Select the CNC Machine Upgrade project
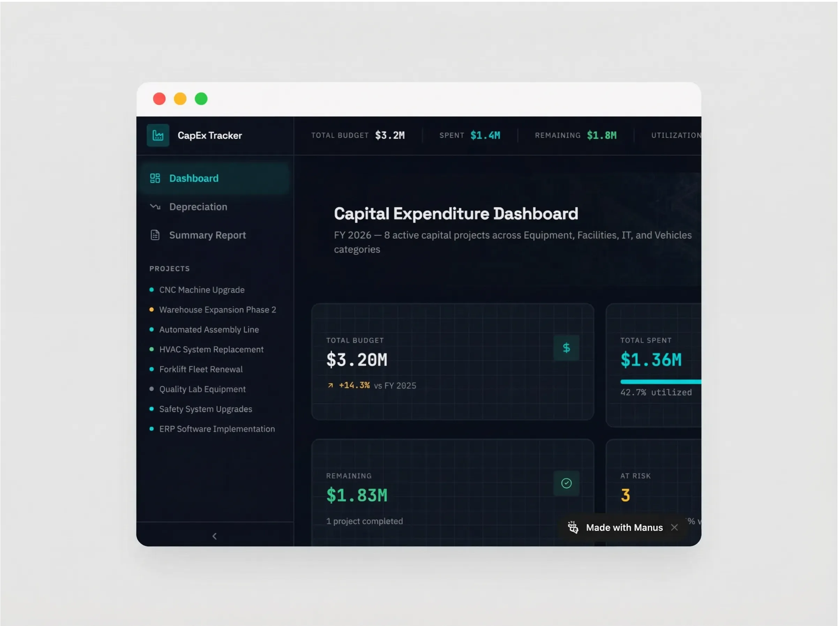 (x=202, y=290)
